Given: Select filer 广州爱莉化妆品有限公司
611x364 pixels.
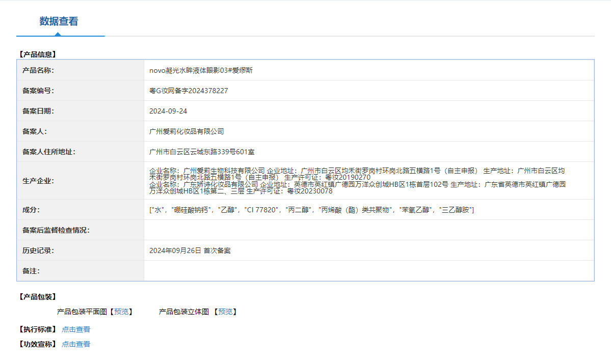Looking at the screenshot, I should pyautogui.click(x=187, y=131).
